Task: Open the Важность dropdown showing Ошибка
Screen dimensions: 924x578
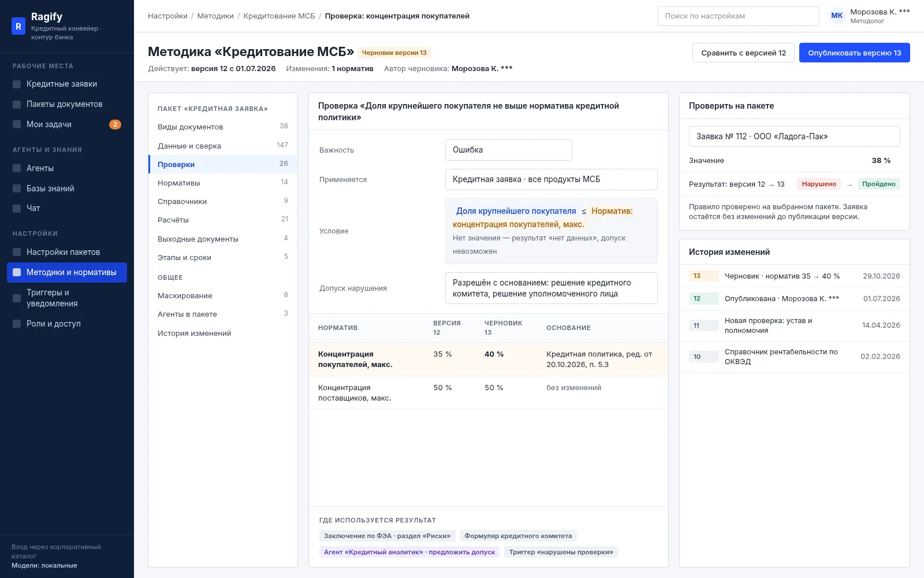Action: [x=509, y=150]
